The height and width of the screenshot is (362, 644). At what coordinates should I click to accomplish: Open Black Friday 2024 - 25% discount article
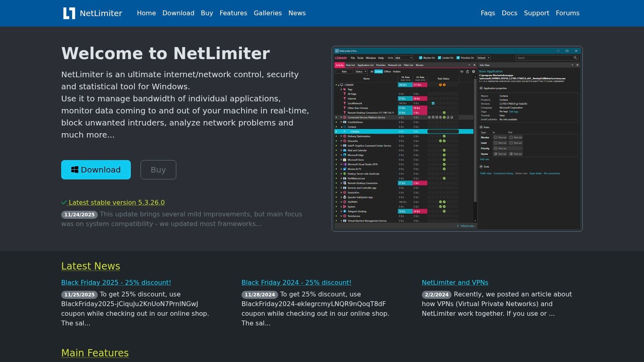click(296, 282)
